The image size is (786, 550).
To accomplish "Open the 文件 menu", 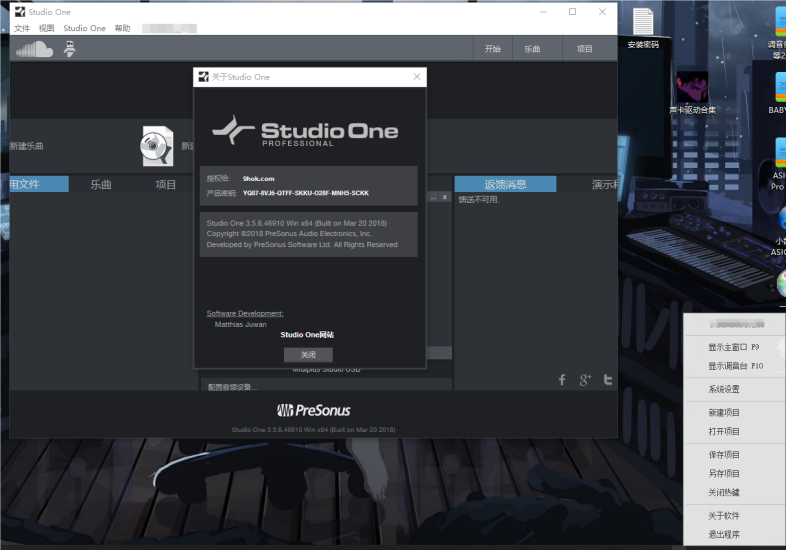I will [22, 28].
